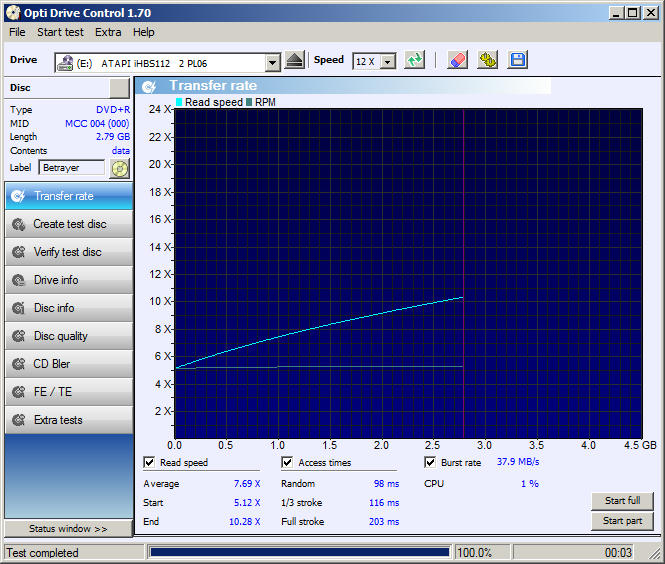Expand the Speed dropdown arrow

click(387, 62)
